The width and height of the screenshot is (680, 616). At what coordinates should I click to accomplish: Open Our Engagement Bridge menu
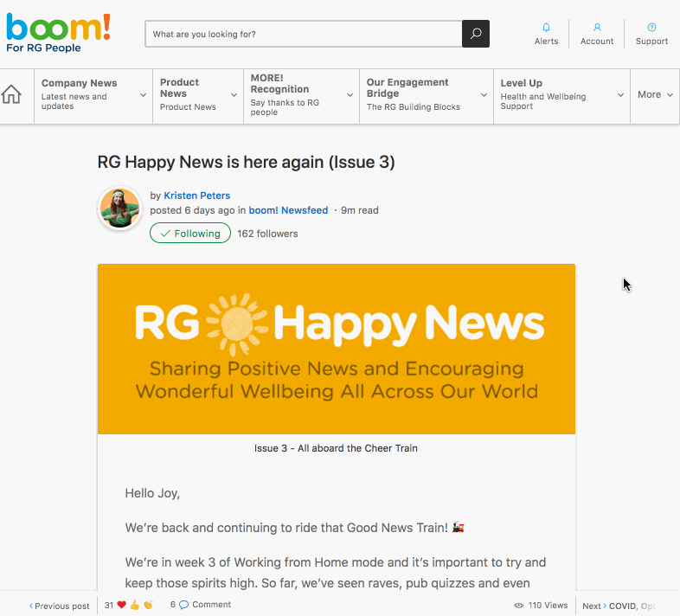(x=426, y=95)
